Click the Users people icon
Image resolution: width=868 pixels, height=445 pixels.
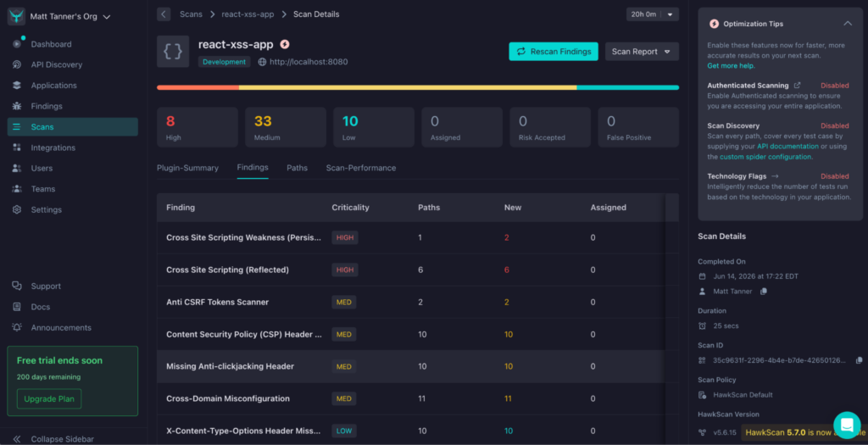[17, 169]
